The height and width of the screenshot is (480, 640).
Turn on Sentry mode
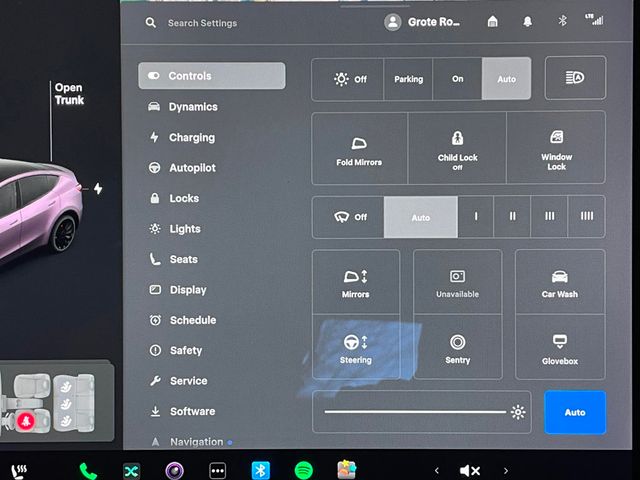tap(457, 348)
